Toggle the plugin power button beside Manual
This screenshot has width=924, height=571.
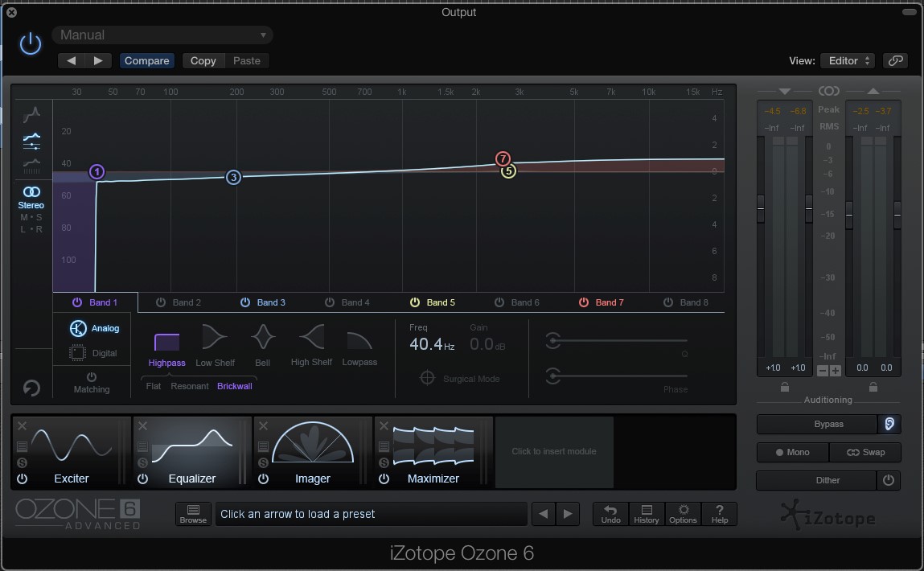point(30,44)
